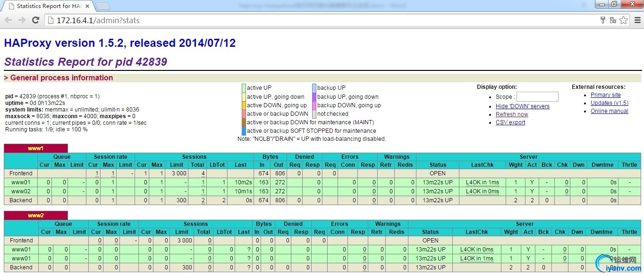
Task: Click the Queue header in www2 table
Action: 63,224
